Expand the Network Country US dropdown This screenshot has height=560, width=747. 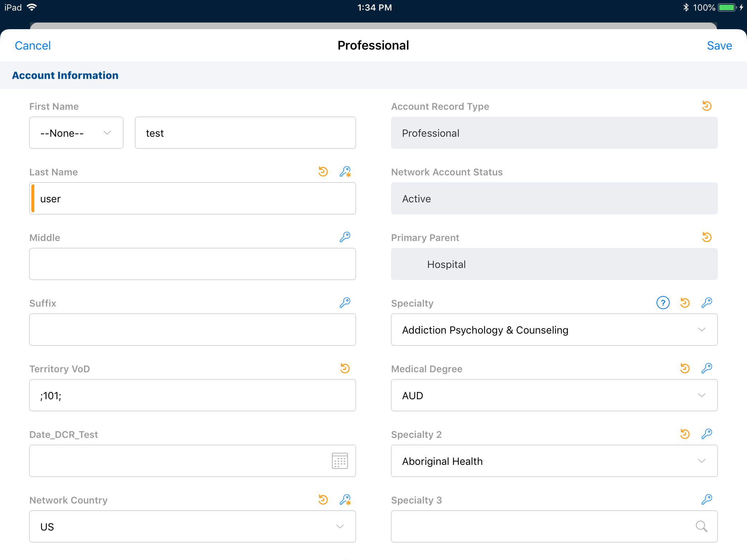tap(192, 526)
